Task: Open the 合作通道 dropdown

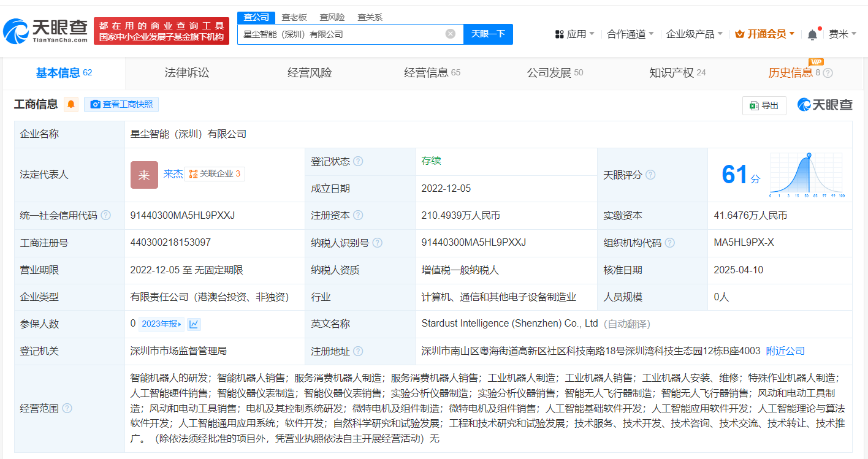Action: pyautogui.click(x=630, y=34)
